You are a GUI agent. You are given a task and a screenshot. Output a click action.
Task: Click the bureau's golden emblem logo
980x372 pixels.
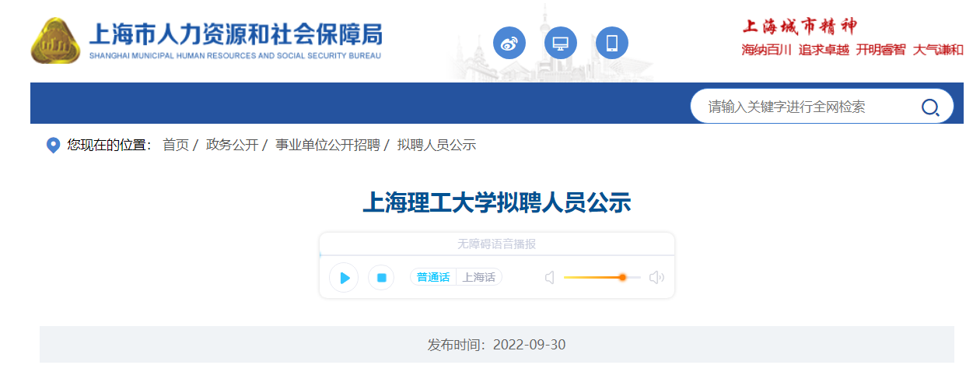coord(56,40)
